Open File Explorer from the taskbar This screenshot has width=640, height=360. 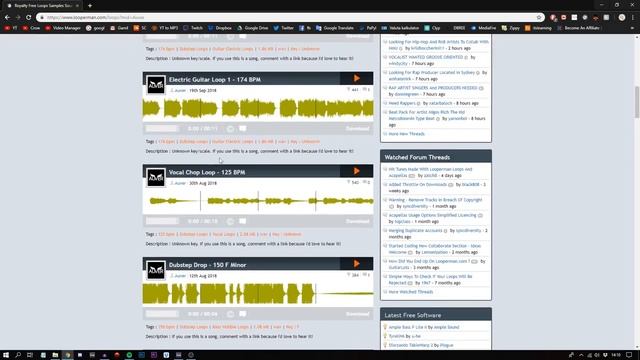55,355
